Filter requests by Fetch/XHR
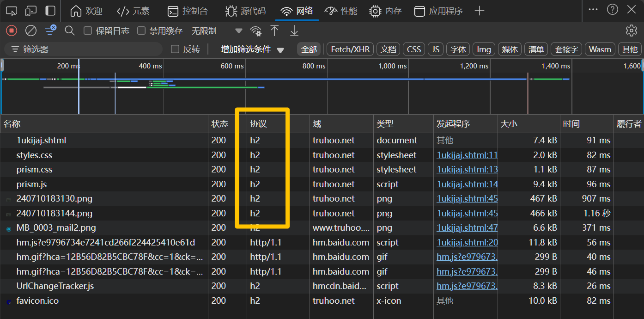 (x=350, y=49)
